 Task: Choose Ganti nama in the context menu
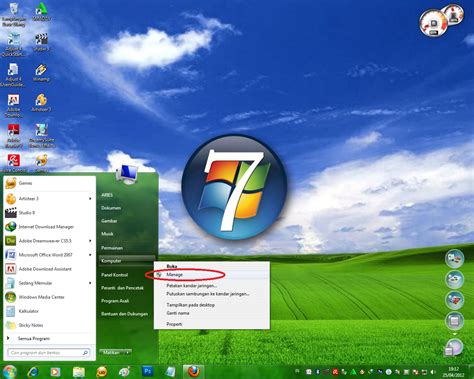point(212,313)
